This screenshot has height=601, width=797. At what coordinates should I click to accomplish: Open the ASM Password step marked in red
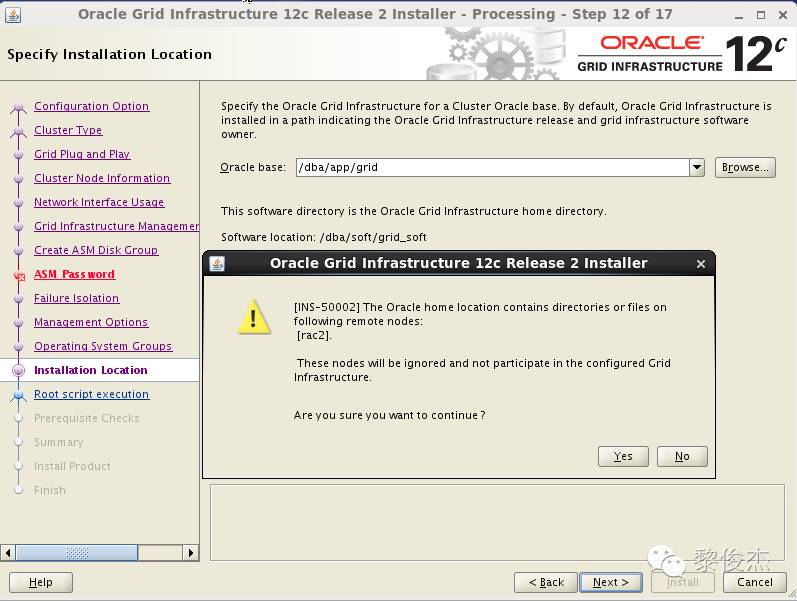pyautogui.click(x=74, y=274)
